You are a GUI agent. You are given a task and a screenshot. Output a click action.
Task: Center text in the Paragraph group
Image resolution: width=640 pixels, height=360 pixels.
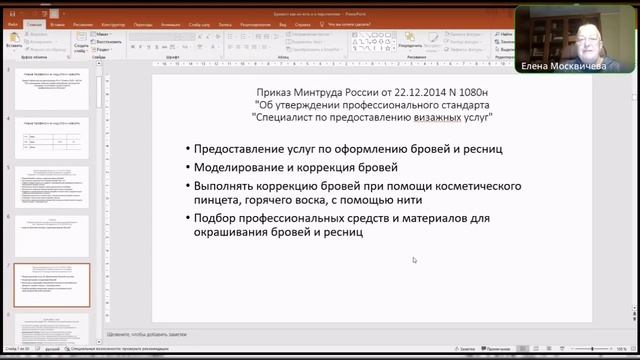coord(238,47)
